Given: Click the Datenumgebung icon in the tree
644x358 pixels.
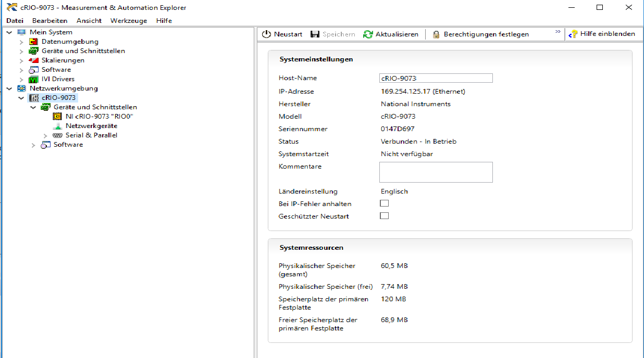Looking at the screenshot, I should 33,42.
